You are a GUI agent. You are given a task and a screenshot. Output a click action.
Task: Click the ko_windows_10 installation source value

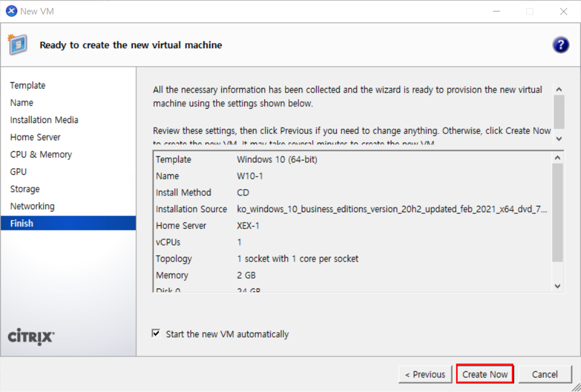click(392, 209)
